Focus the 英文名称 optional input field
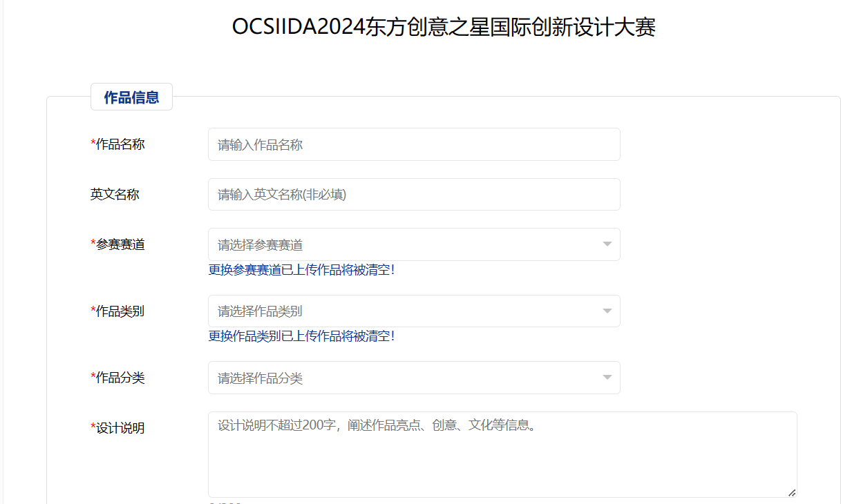Image resolution: width=841 pixels, height=504 pixels. pyautogui.click(x=413, y=195)
